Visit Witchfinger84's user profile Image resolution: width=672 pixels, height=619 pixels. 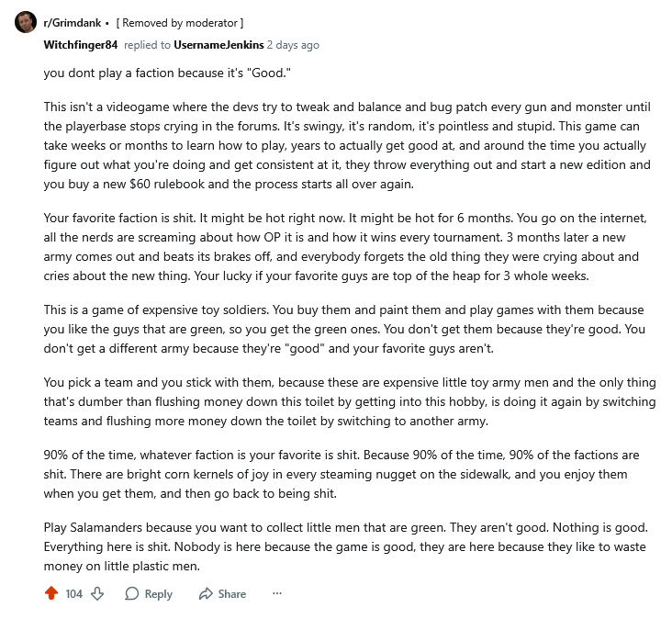click(80, 45)
